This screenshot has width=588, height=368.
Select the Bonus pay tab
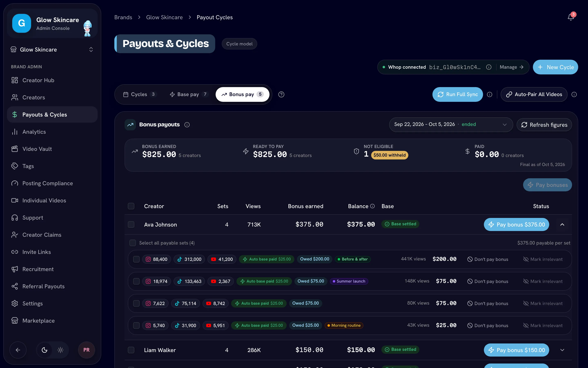[x=242, y=94]
